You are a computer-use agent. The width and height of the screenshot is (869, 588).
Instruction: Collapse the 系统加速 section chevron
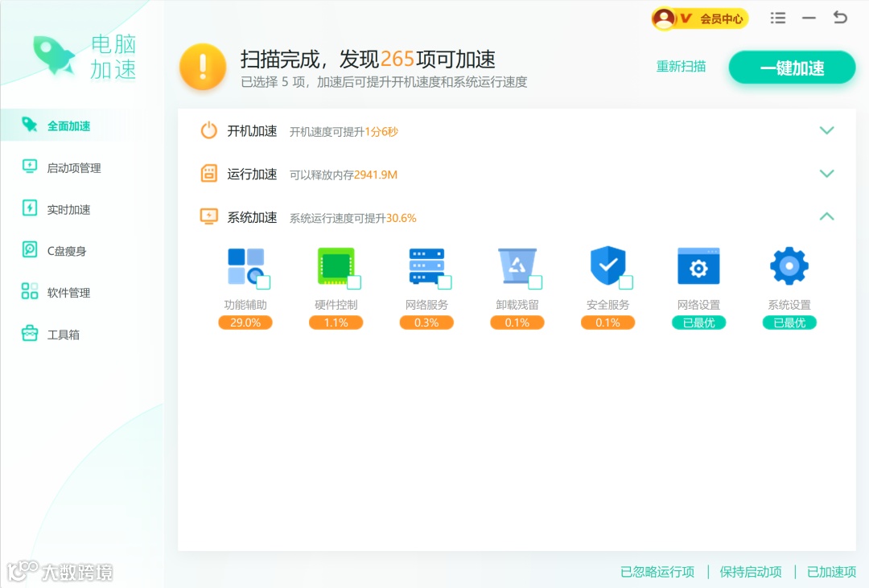(x=826, y=216)
